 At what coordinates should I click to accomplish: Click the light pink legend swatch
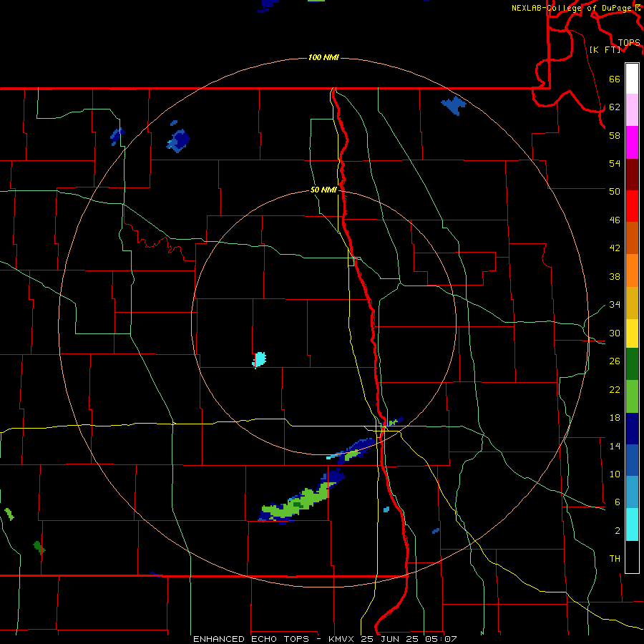(632, 109)
